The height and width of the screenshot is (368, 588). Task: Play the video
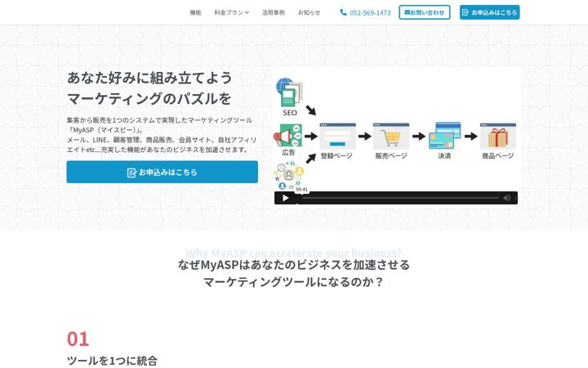285,198
